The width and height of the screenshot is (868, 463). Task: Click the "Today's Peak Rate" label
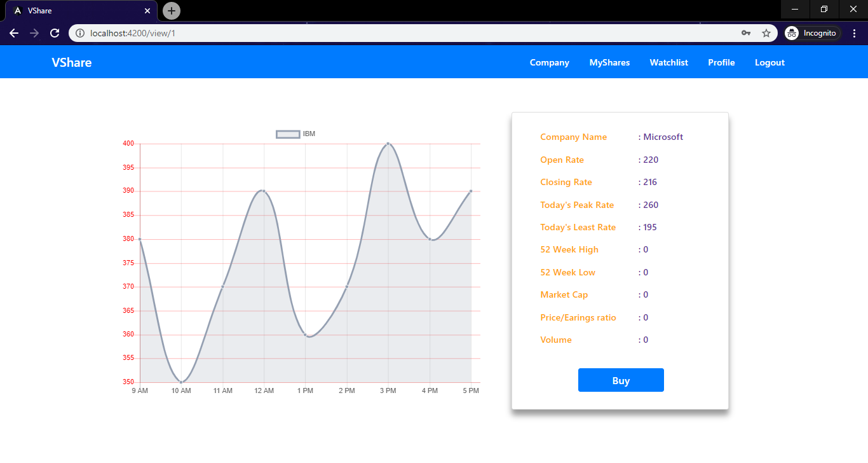(577, 205)
